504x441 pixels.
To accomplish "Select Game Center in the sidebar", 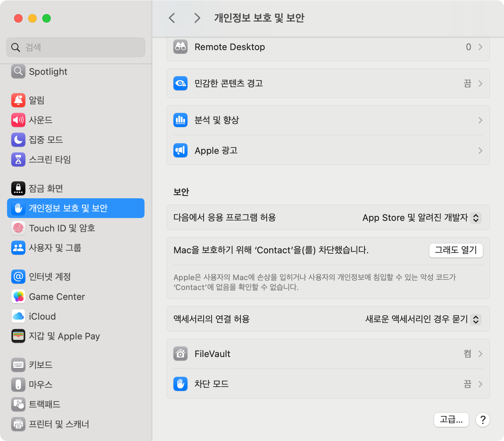I will [76, 296].
